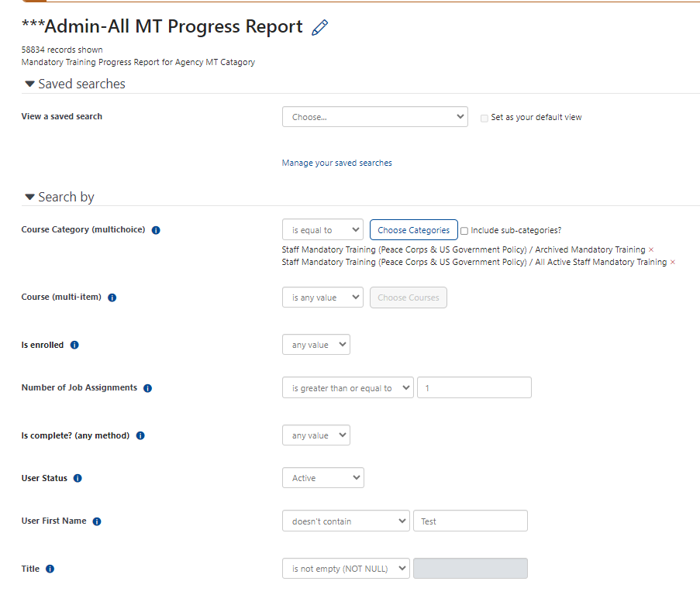The height and width of the screenshot is (595, 700).
Task: Click the info icon next to User First Name
Action: tap(97, 521)
